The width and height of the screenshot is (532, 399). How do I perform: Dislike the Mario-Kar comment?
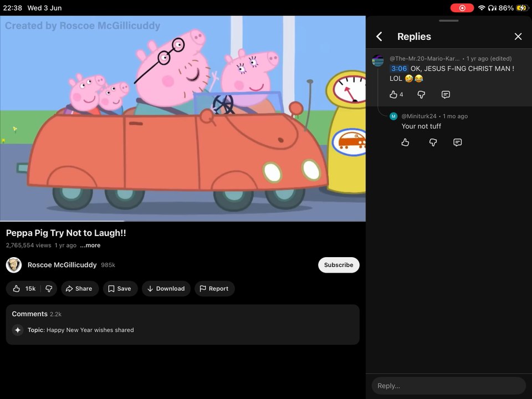click(421, 95)
